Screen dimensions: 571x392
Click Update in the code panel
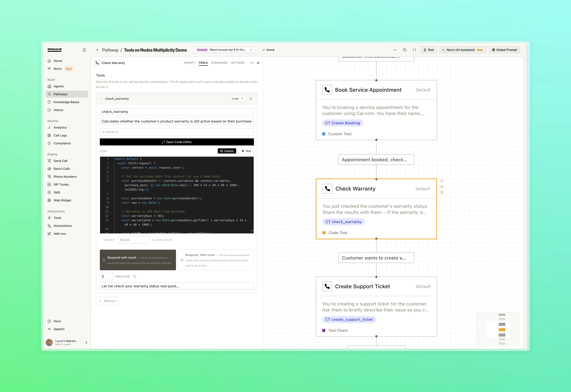[227, 151]
